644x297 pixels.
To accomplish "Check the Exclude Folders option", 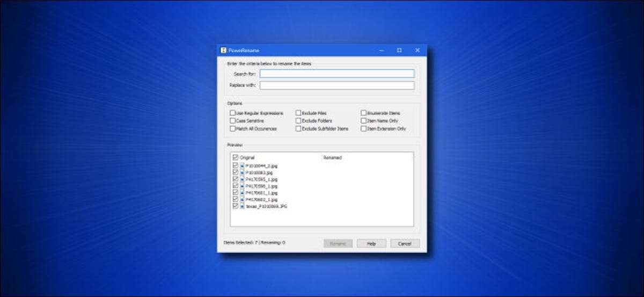I will (298, 121).
